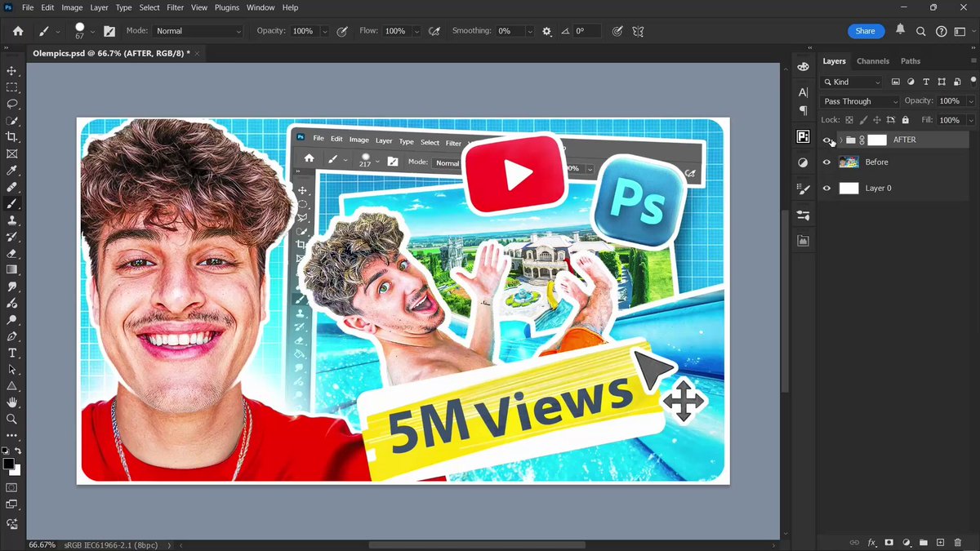Click the foreground color swatch
This screenshot has height=551, width=980.
[x=8, y=464]
